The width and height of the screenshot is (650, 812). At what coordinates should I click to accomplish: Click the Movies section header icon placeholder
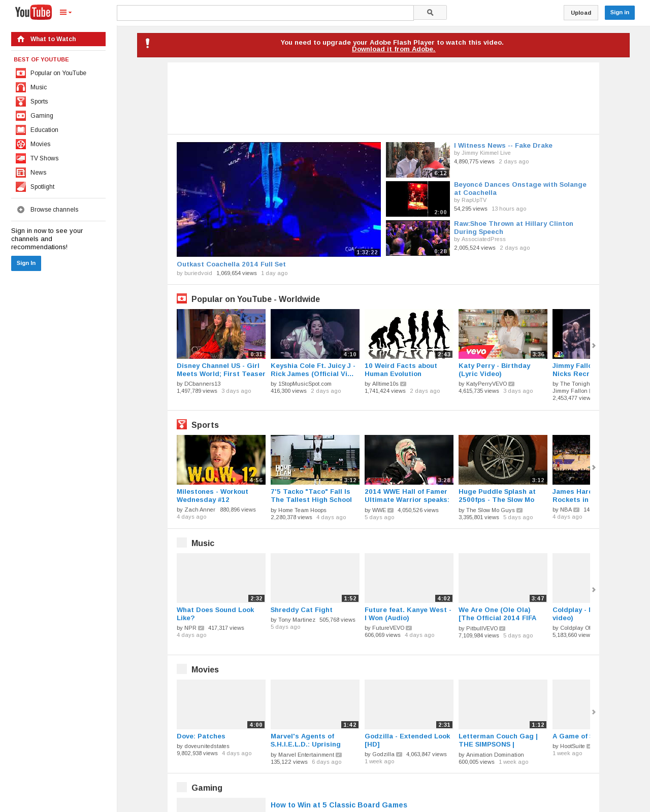tap(182, 669)
